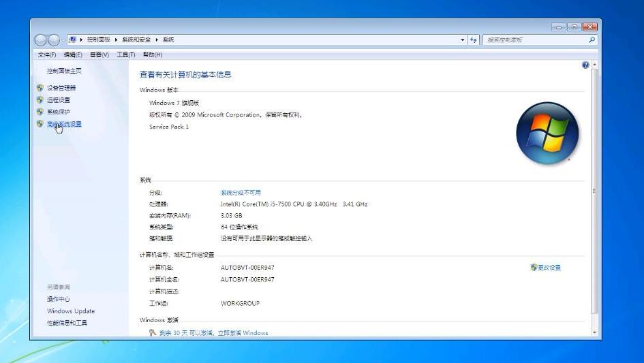Click 系统分级不可用 rating link
This screenshot has height=363, width=644.
click(x=241, y=193)
